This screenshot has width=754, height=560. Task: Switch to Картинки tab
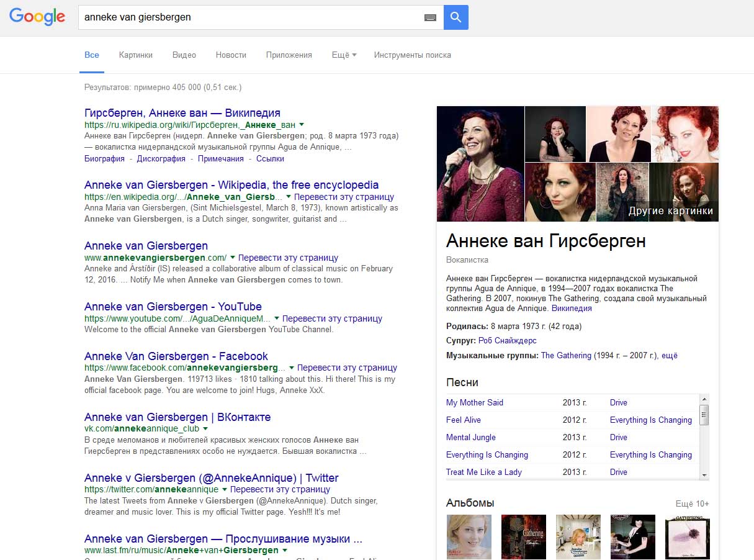(x=136, y=55)
